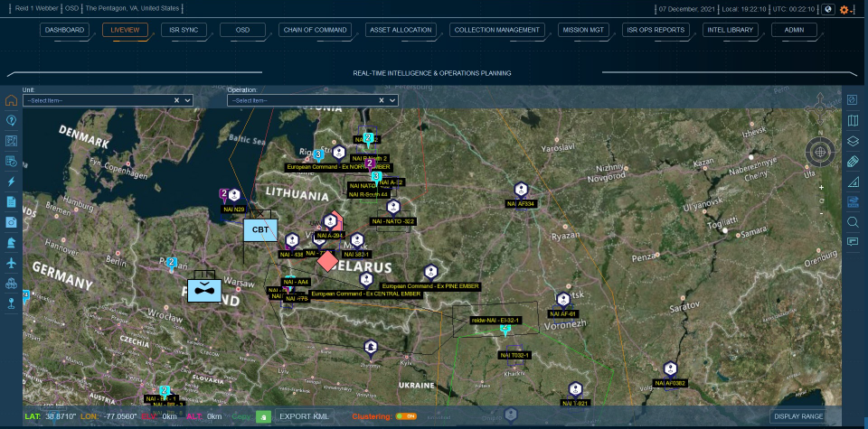The image size is (868, 429).
Task: Clear the Unit selection with X
Action: pos(176,100)
